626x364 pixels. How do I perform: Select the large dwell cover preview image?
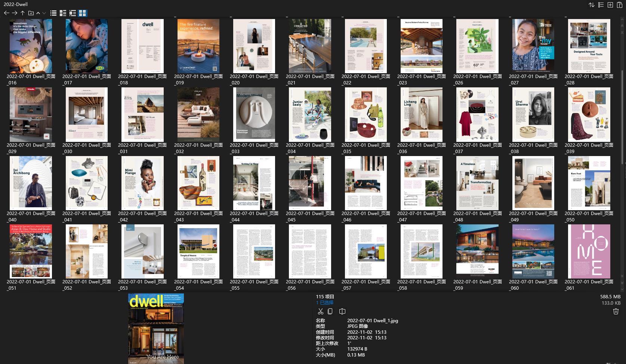[156, 329]
